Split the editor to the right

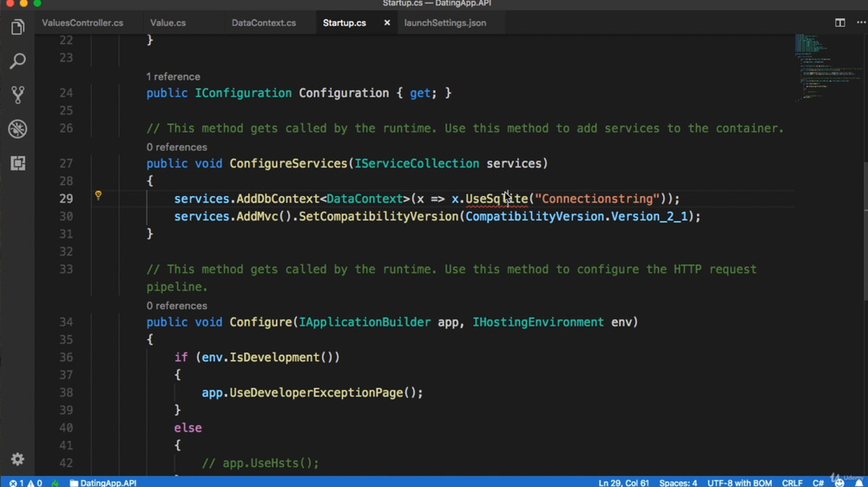point(839,23)
